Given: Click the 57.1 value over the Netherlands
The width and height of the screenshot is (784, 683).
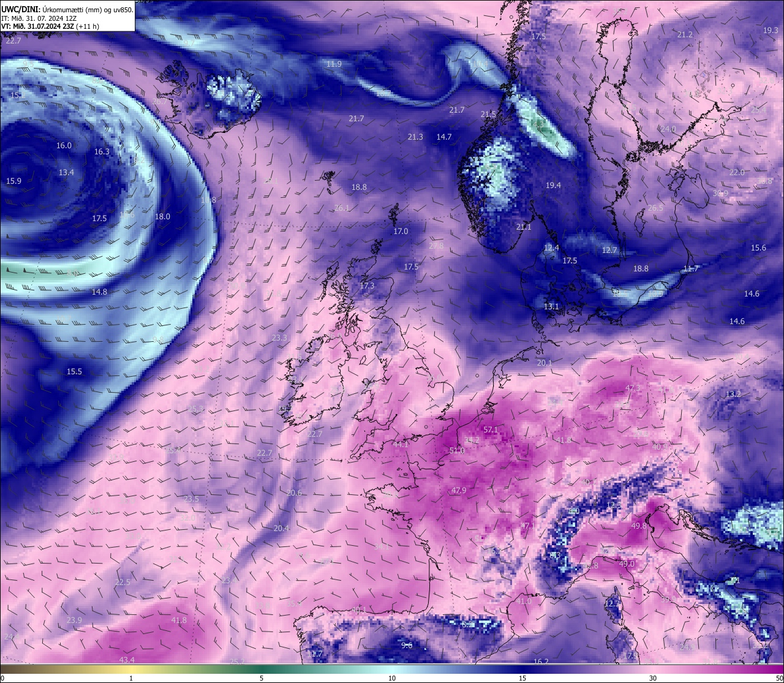Looking at the screenshot, I should pos(491,430).
